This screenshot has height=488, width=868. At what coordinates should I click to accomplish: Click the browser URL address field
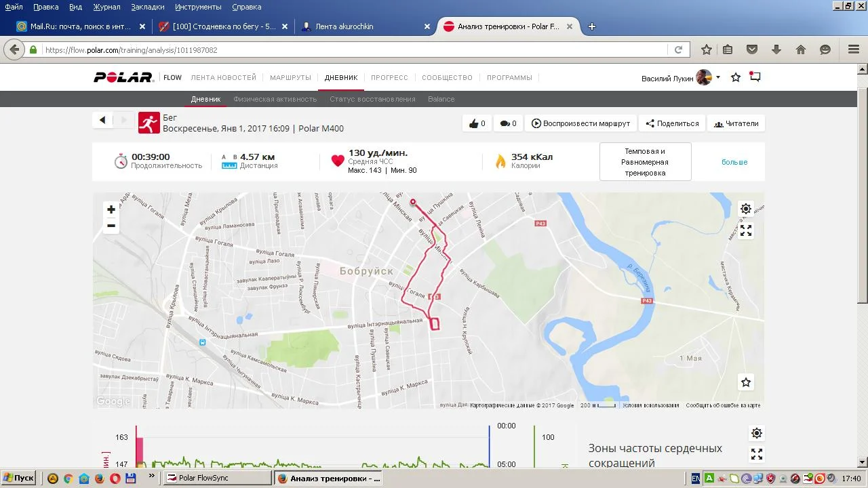click(x=353, y=50)
